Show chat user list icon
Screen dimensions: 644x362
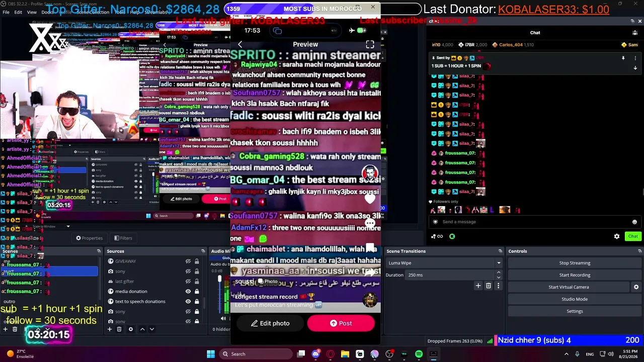click(635, 33)
